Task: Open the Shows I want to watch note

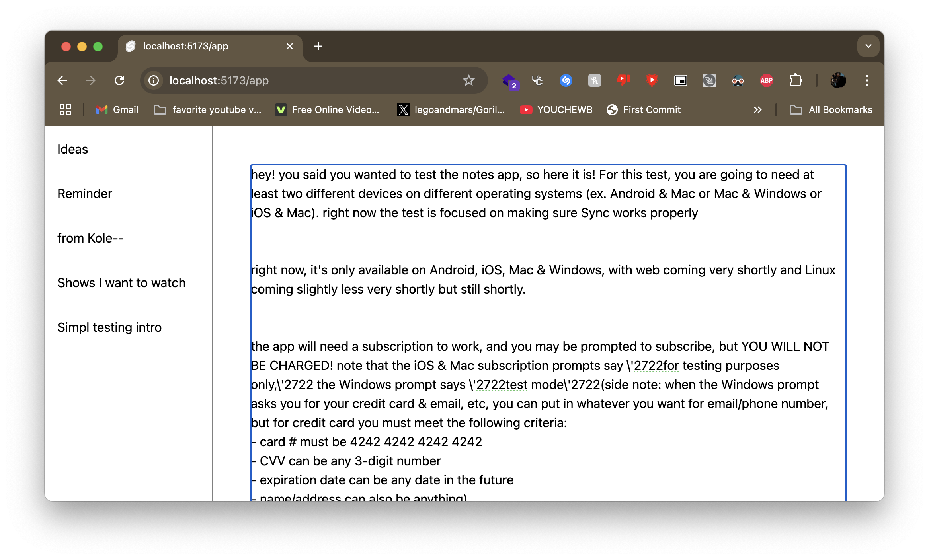Action: point(121,283)
